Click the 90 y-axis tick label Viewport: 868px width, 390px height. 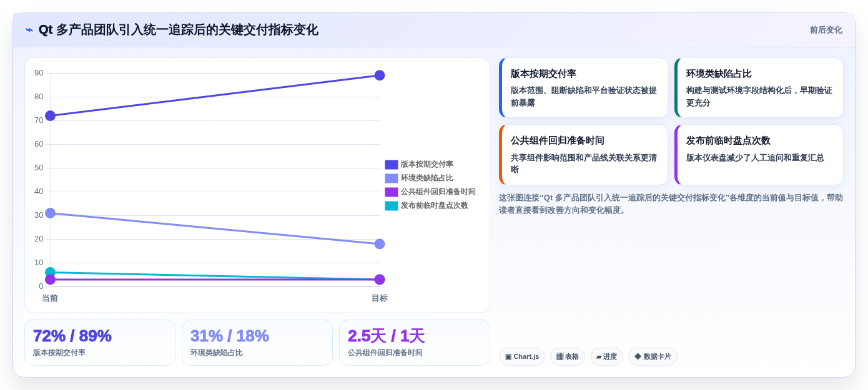pos(39,73)
